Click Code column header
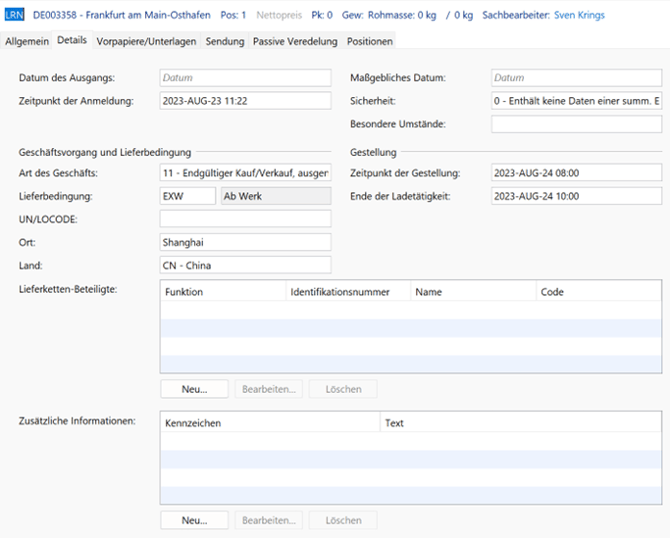This screenshot has height=538, width=670. (x=599, y=292)
